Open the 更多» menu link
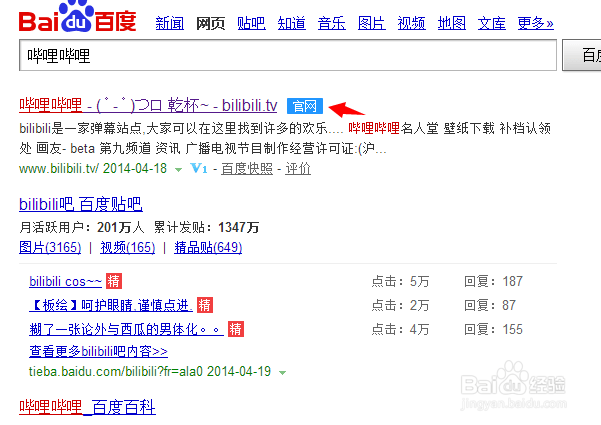The width and height of the screenshot is (601, 425). (x=535, y=23)
